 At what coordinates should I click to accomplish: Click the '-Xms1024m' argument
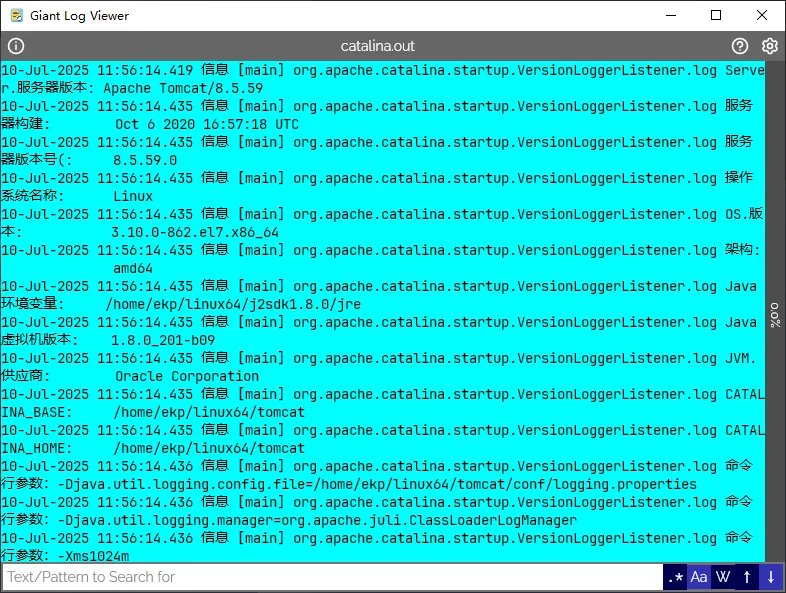[93, 556]
